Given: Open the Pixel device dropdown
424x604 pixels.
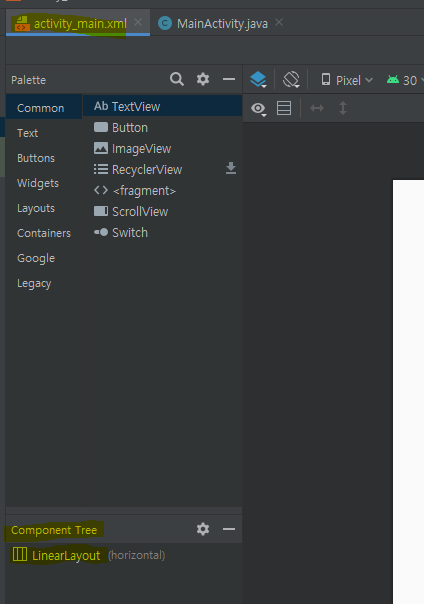Looking at the screenshot, I should click(347, 80).
